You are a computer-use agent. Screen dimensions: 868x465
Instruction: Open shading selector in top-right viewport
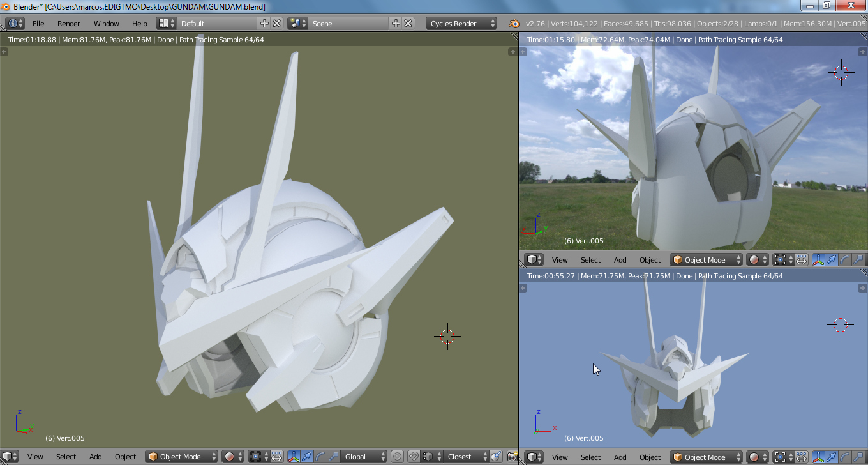pyautogui.click(x=757, y=260)
